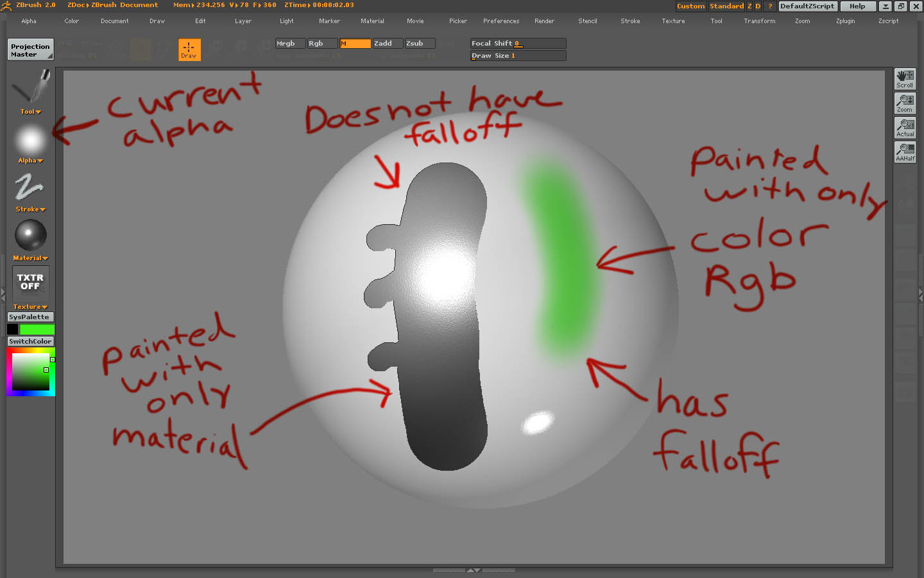Enable the Mrgb paint mode
The width and height of the screenshot is (924, 578).
(289, 43)
